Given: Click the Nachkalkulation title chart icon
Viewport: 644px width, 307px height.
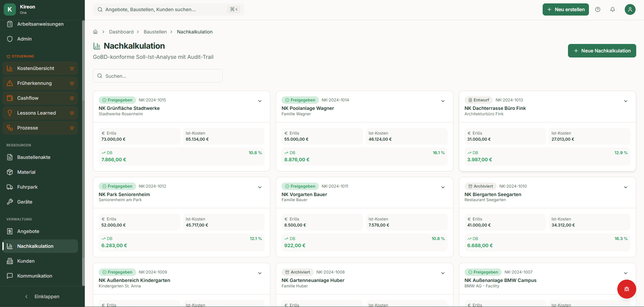Looking at the screenshot, I should [x=97, y=46].
